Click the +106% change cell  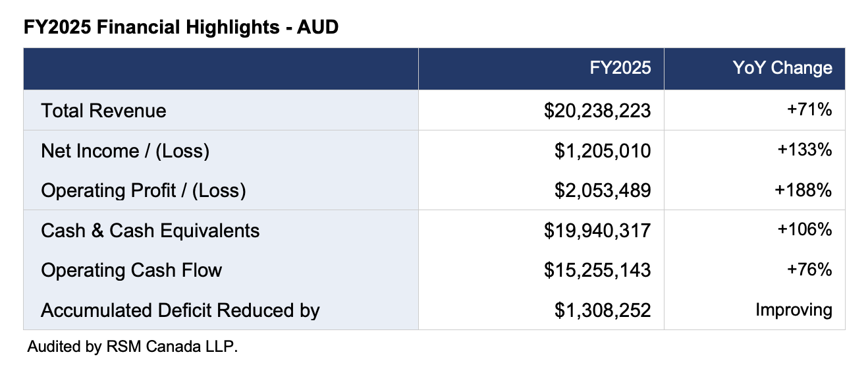[805, 229]
